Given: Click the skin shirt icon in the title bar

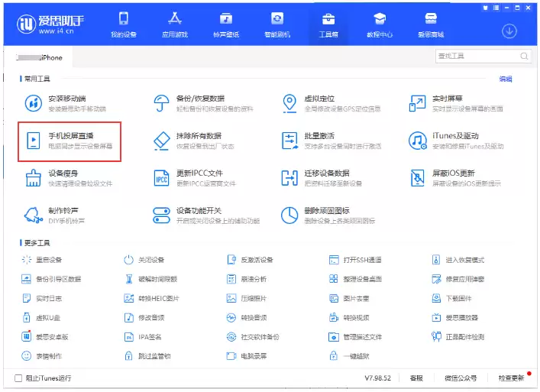Looking at the screenshot, I should click(x=485, y=8).
